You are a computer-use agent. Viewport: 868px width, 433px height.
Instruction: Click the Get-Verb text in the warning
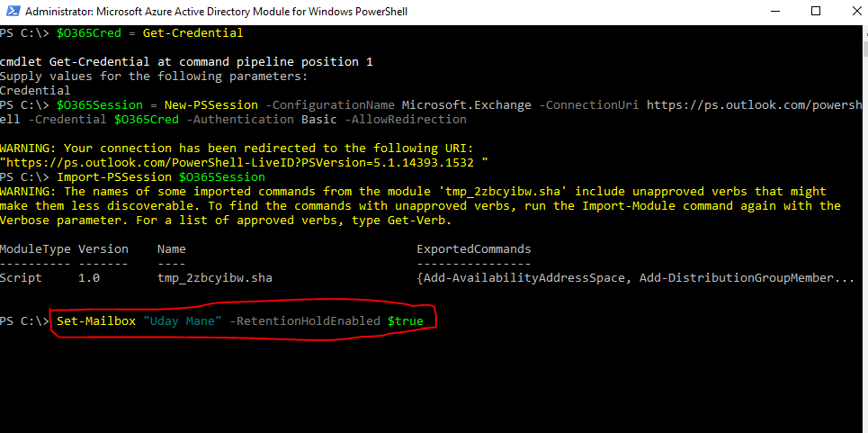[420, 221]
